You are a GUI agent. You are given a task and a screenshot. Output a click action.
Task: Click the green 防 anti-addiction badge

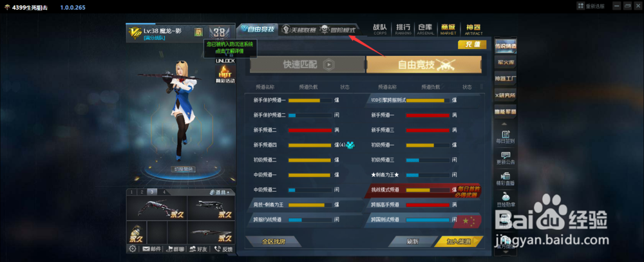pyautogui.click(x=198, y=32)
